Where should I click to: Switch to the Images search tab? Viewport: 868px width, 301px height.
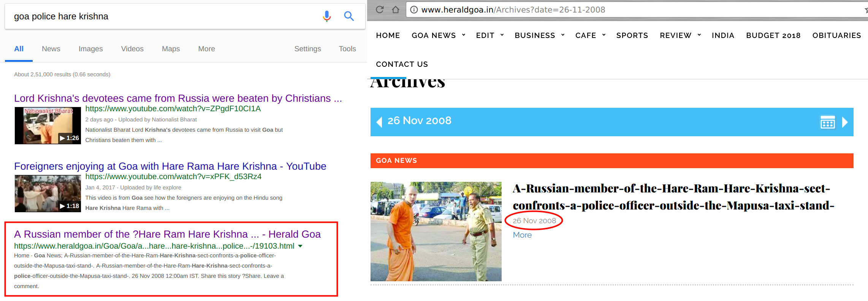coord(90,49)
